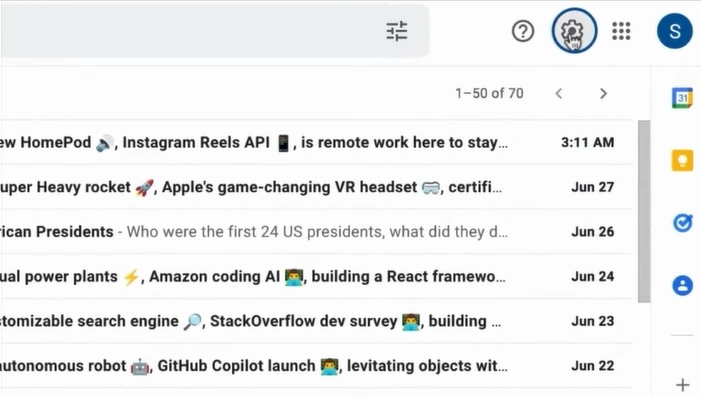The height and width of the screenshot is (397, 701).
Task: Click the Jun 23 date
Action: pyautogui.click(x=592, y=321)
